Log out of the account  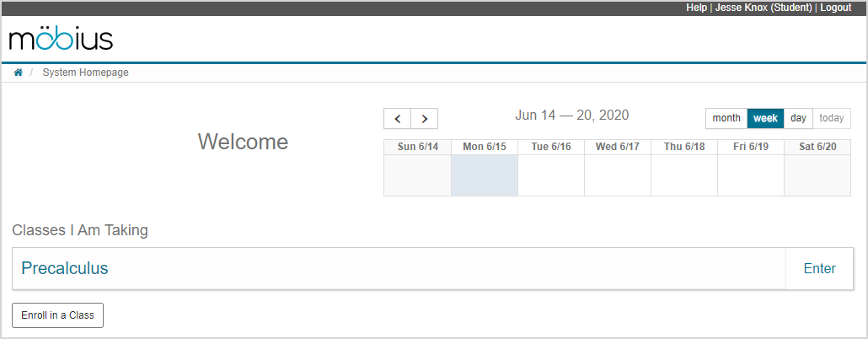tap(835, 8)
